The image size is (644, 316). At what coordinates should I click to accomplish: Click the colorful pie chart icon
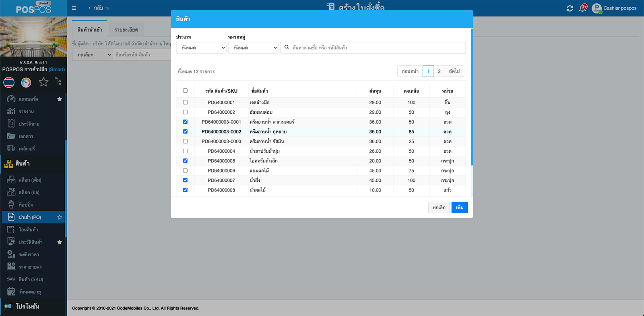point(26,83)
